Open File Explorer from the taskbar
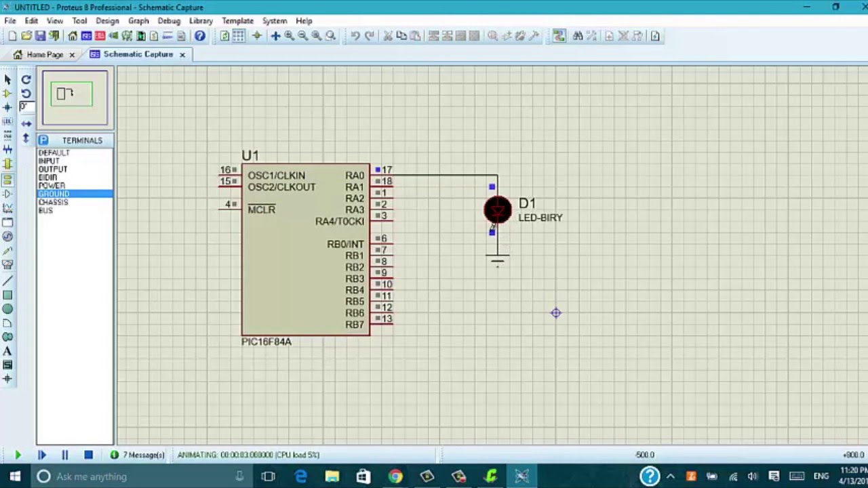Screen dimensions: 868x488 point(332,476)
